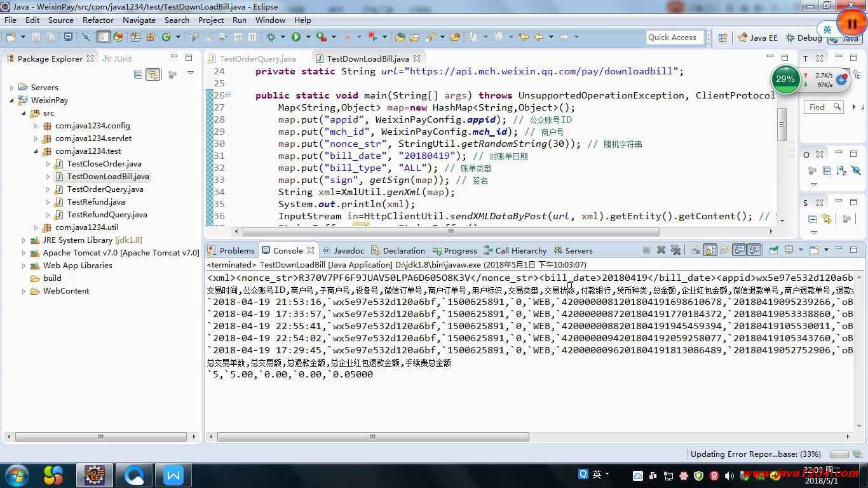This screenshot has height=488, width=868.
Task: Click Remove Launch in Console toolbar
Action: point(661,250)
